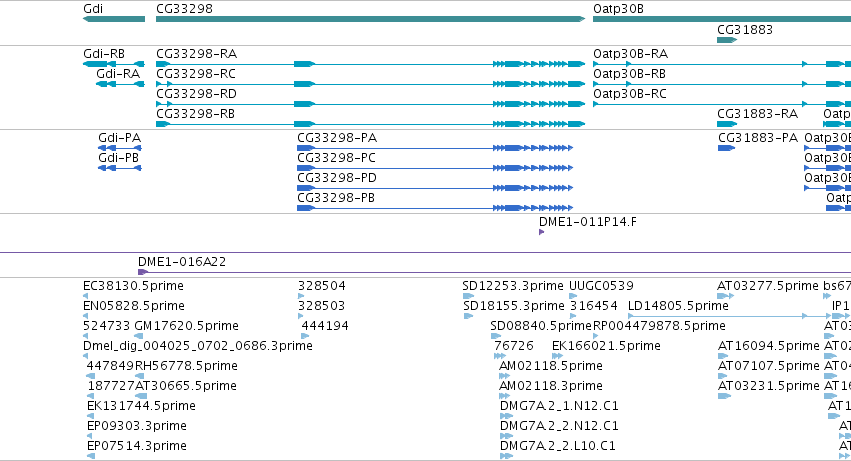Select EST SD18155.3prime
The image size is (851, 461).
click(x=514, y=306)
